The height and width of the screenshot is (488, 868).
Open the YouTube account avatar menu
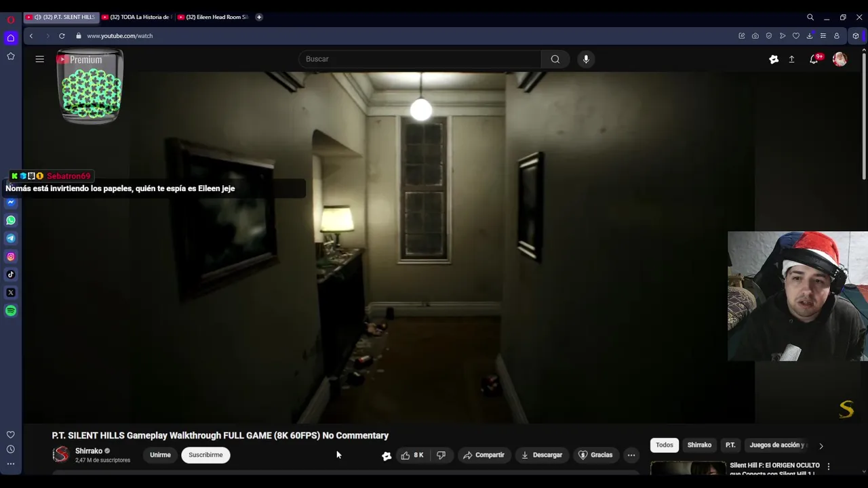click(840, 59)
